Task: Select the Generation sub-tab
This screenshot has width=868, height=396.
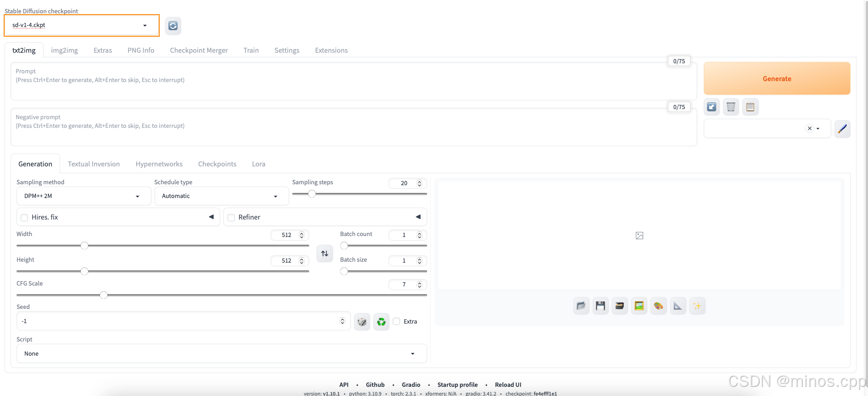Action: (x=35, y=164)
